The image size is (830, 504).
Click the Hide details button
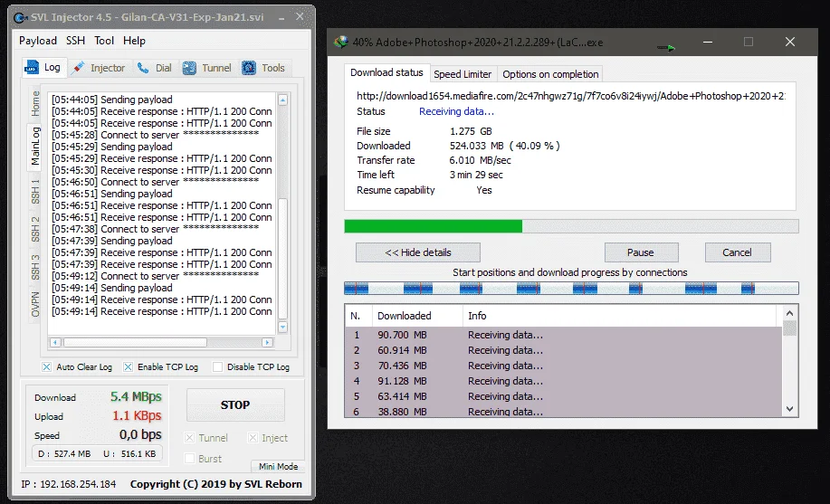point(418,252)
